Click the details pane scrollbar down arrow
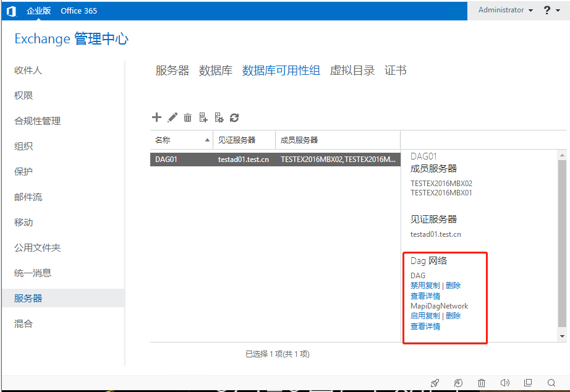 click(x=562, y=336)
